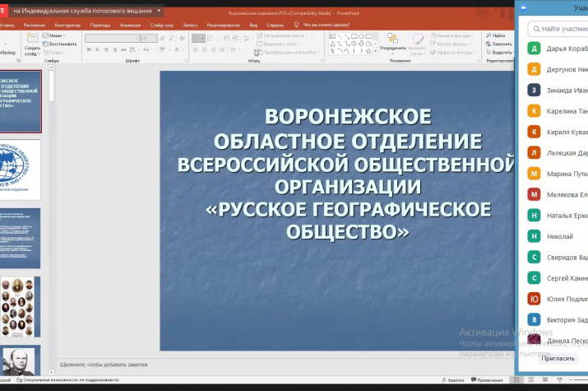The width and height of the screenshot is (588, 391).
Task: Open the font name combo box
Action: 112,38
